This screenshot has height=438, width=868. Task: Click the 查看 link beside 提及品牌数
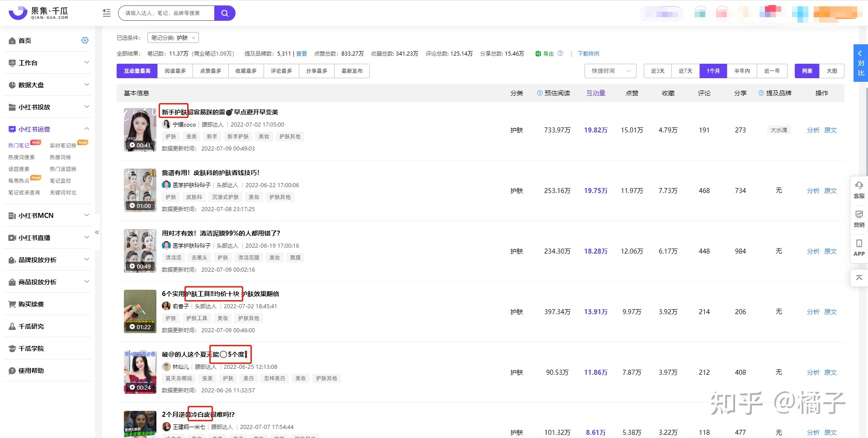click(x=301, y=53)
